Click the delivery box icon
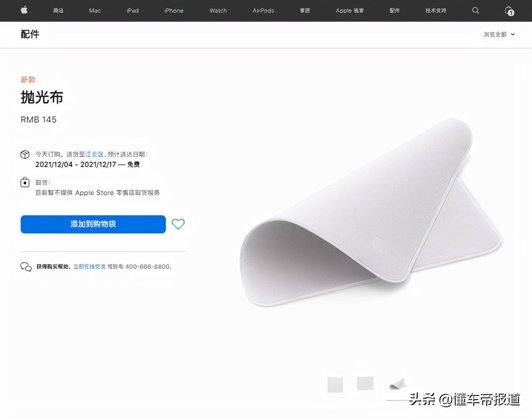532x418 pixels. [25, 155]
